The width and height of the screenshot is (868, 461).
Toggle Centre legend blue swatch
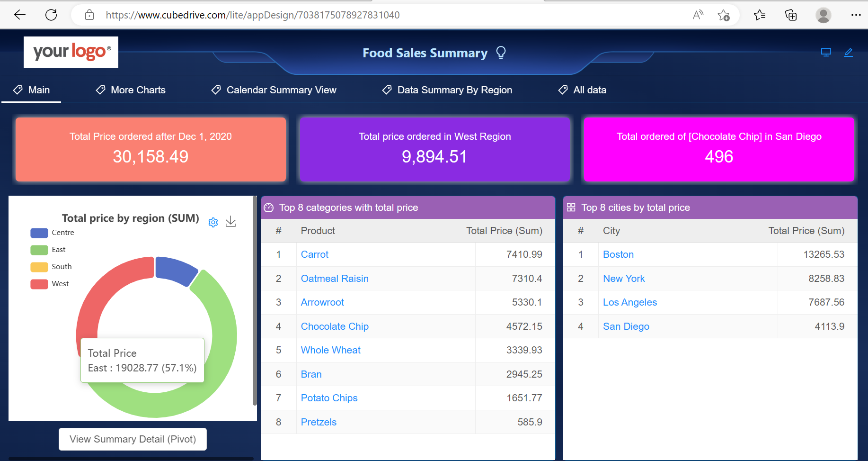pyautogui.click(x=39, y=233)
